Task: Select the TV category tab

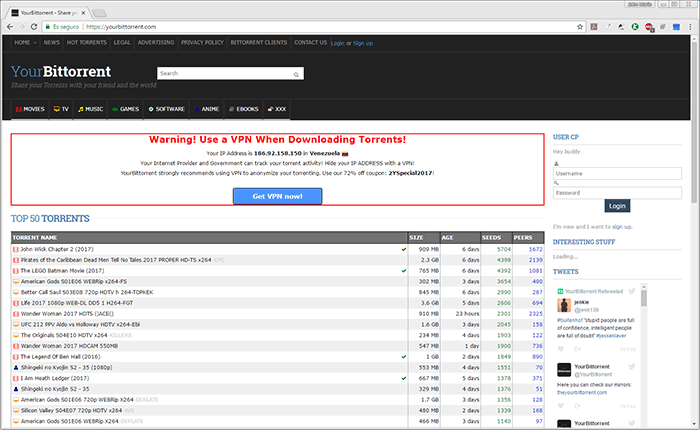Action: point(61,109)
